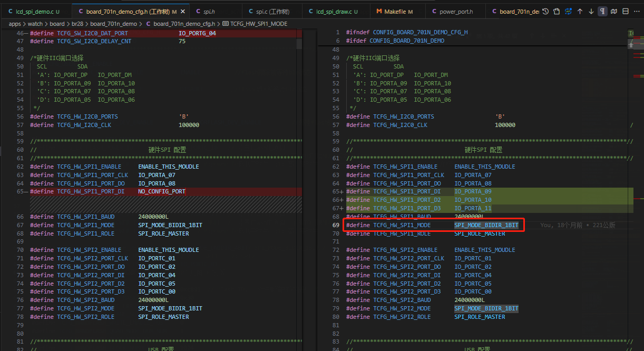Screen dimensions: 644x351
Task: Expand the board_701n_demo folder breadcrumb
Action: click(113, 24)
